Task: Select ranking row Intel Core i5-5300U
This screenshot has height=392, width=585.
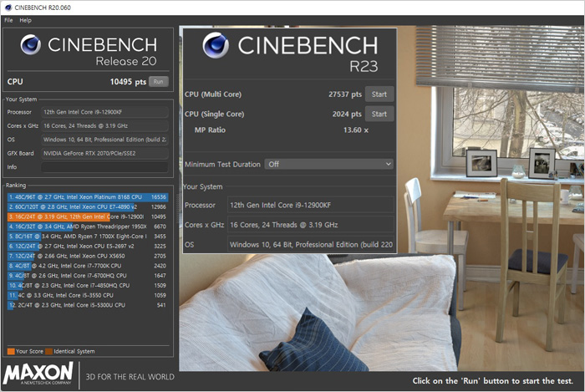Action: [x=87, y=305]
